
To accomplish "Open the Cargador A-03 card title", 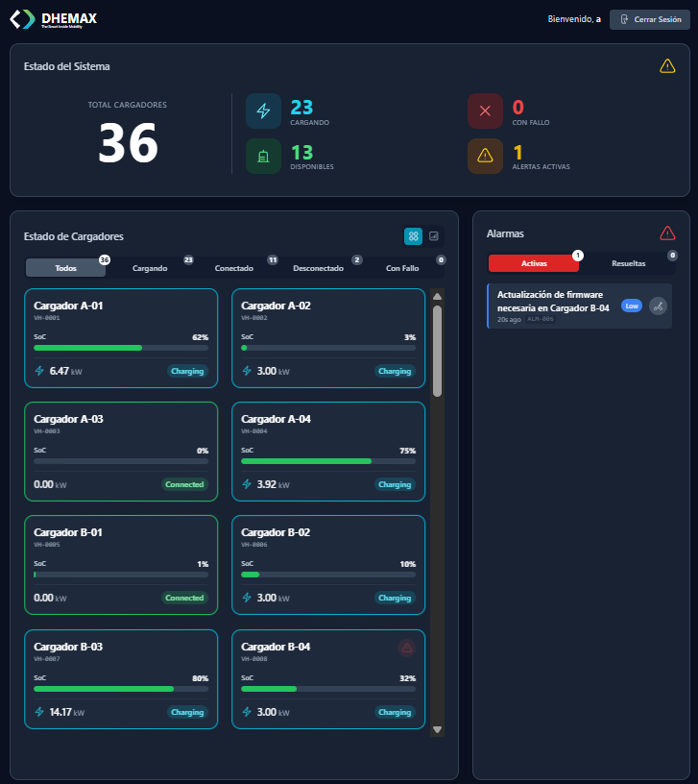I will (x=68, y=419).
